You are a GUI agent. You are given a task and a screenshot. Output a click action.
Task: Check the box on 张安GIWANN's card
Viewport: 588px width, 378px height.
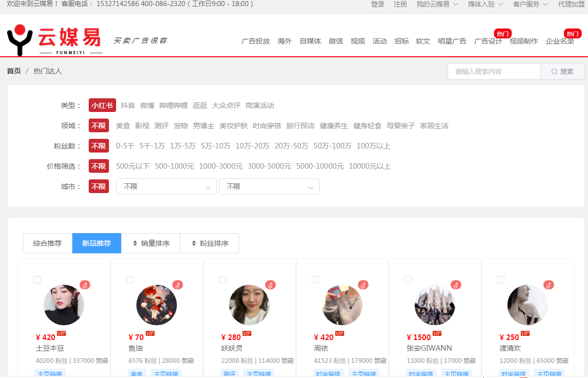tap(408, 279)
